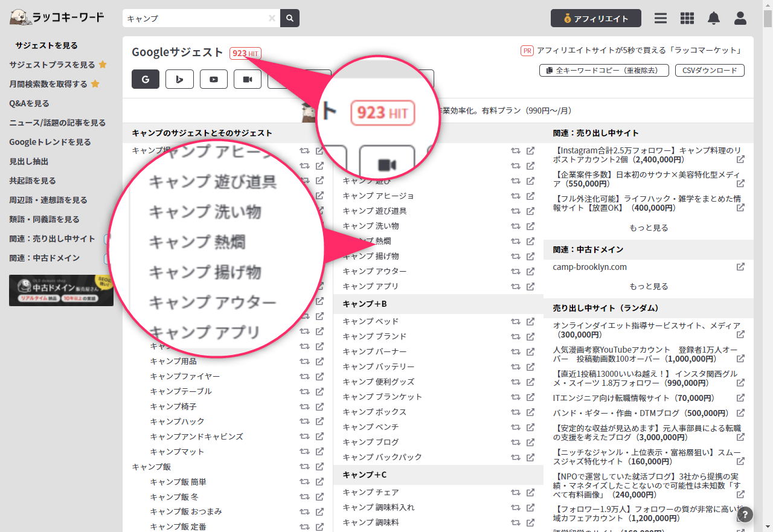Open バンド・ギター・作曲・DTMブログ listing

coord(642,413)
